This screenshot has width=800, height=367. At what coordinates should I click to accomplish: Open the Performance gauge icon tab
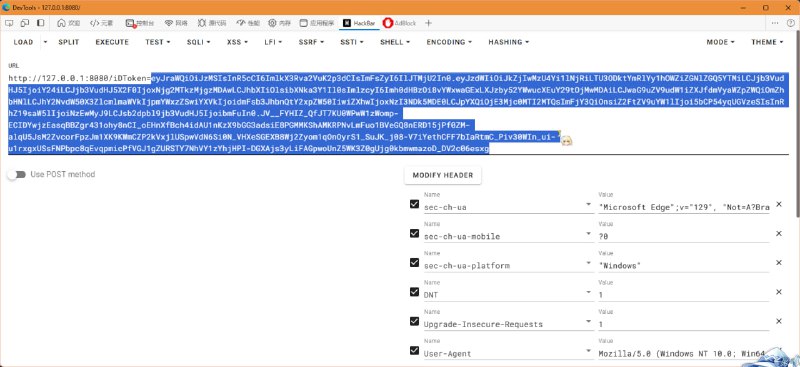tap(241, 23)
